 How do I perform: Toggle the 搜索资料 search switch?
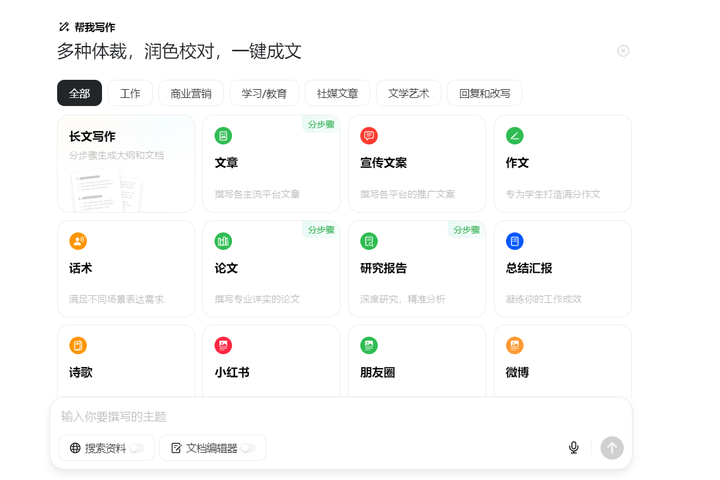pos(137,448)
